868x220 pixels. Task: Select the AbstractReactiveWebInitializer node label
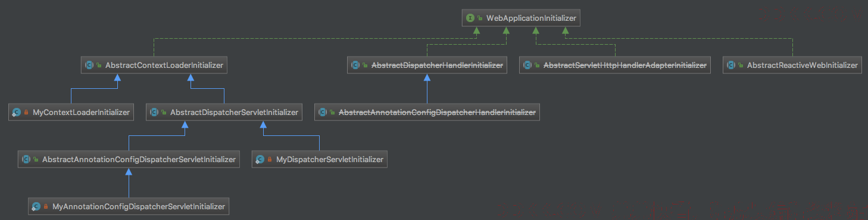point(803,65)
